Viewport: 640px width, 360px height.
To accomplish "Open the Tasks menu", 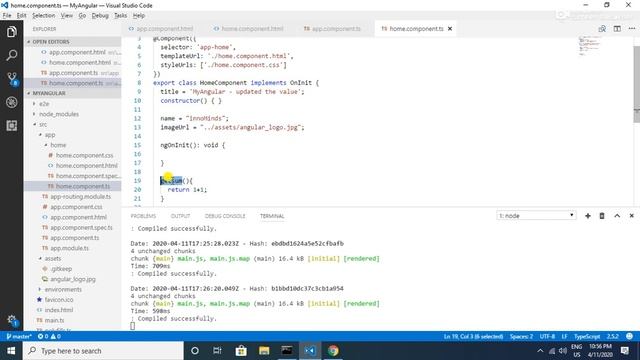I will tap(120, 16).
